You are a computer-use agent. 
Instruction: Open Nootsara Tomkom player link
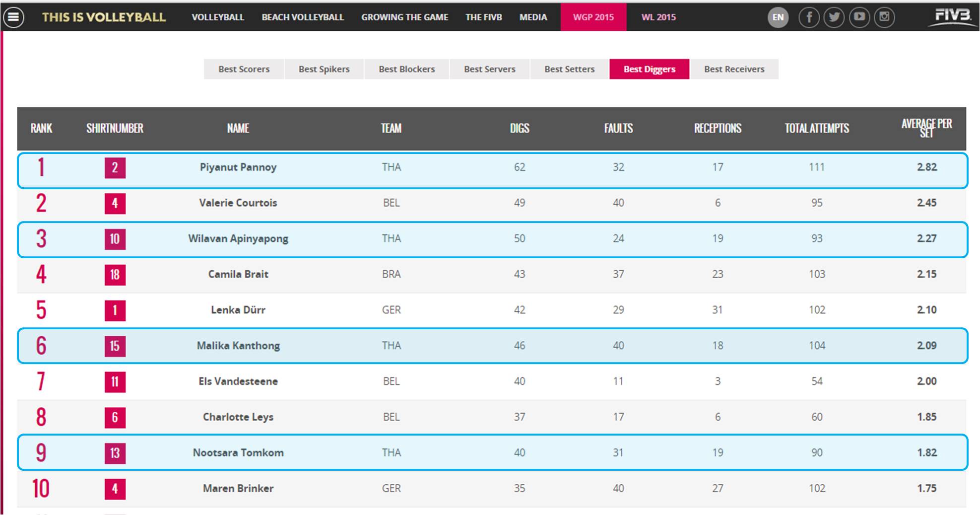(238, 452)
